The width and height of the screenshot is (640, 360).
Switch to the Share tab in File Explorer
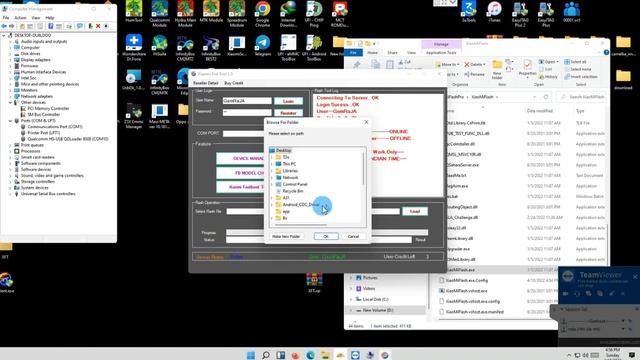pos(392,53)
